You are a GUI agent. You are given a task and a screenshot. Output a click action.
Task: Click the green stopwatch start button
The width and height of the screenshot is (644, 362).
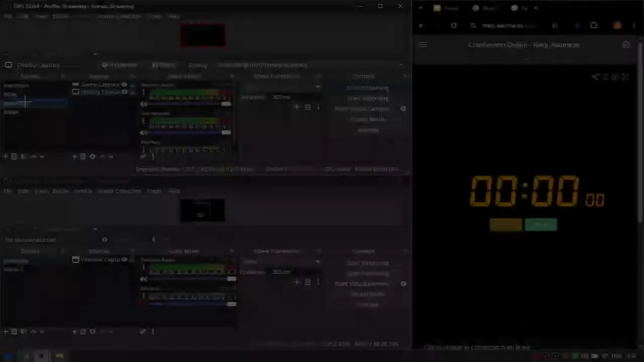coord(541,225)
